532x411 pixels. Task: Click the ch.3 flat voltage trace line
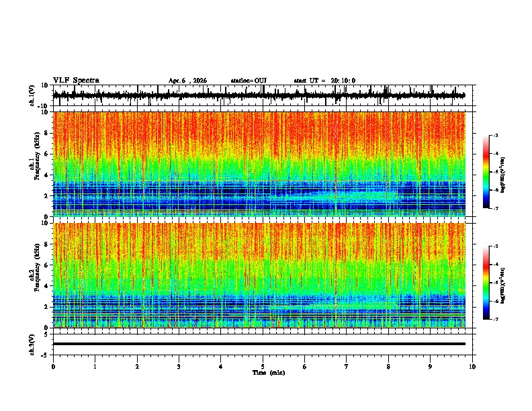tap(259, 344)
